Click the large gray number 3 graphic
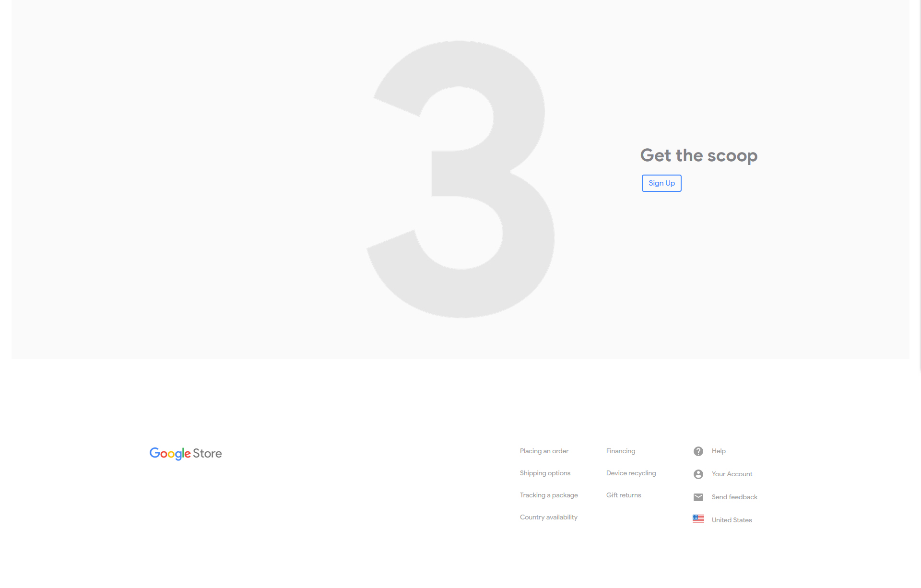This screenshot has height=588, width=921. click(460, 179)
